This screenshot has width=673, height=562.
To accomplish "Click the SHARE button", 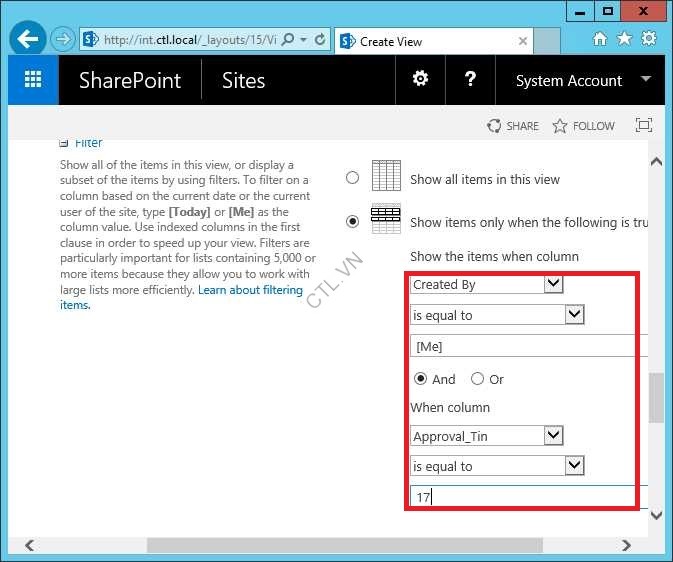I will 513,126.
